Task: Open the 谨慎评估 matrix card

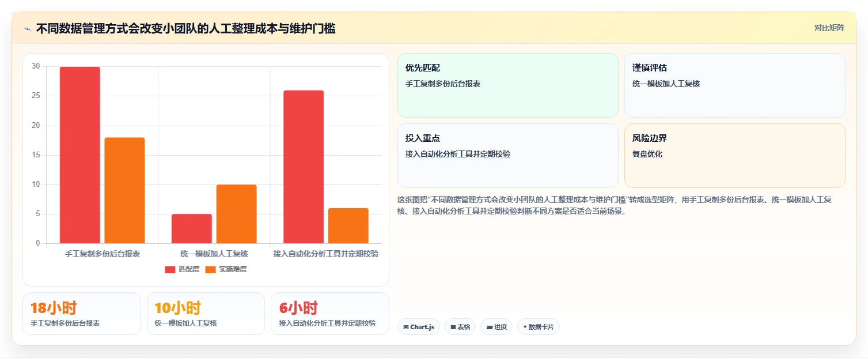Action: tap(735, 85)
